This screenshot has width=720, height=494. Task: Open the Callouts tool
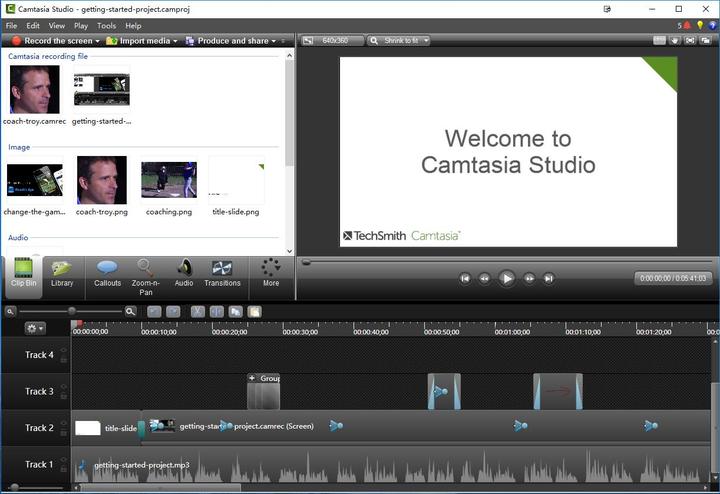107,274
